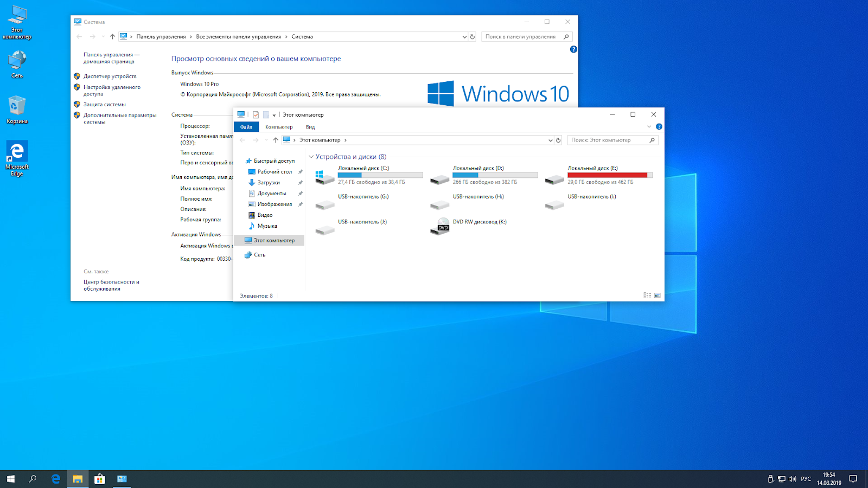Expand Explorer ribbon chevron
The height and width of the screenshot is (488, 868).
pos(649,126)
